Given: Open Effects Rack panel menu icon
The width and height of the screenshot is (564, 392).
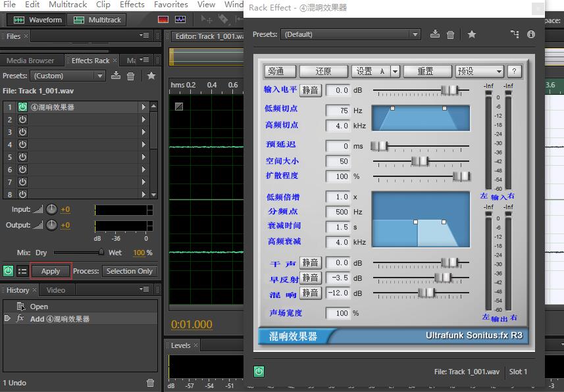Looking at the screenshot, I should [144, 60].
